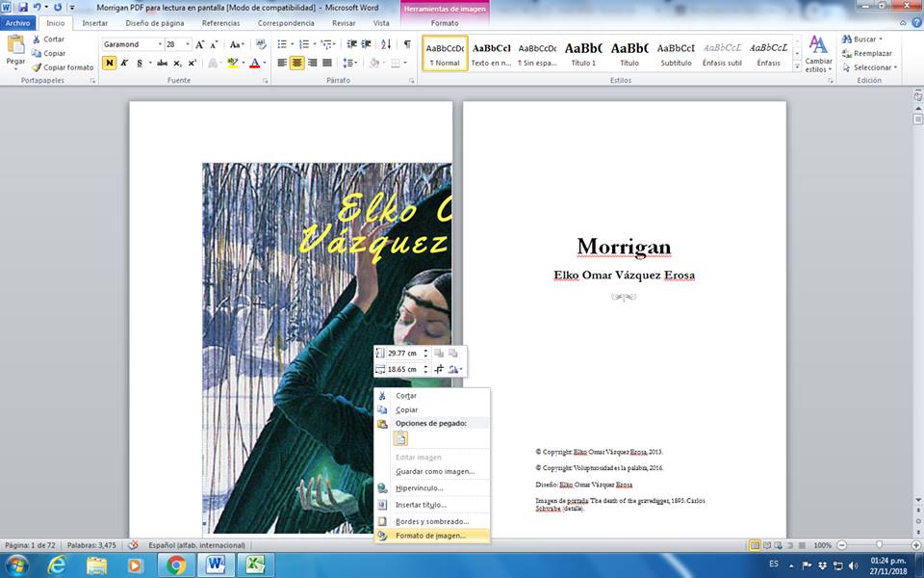Viewport: 924px width, 578px height.
Task: Click the image height field 29.77 cm
Action: pyautogui.click(x=403, y=354)
